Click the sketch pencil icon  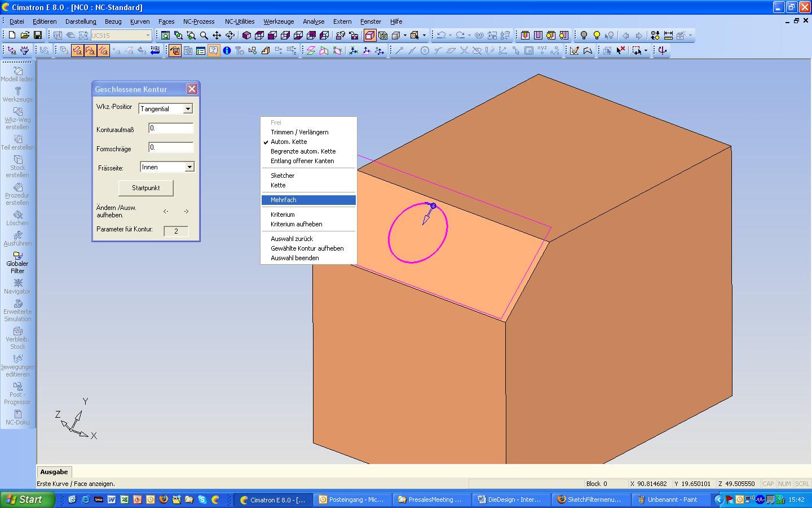[575, 50]
